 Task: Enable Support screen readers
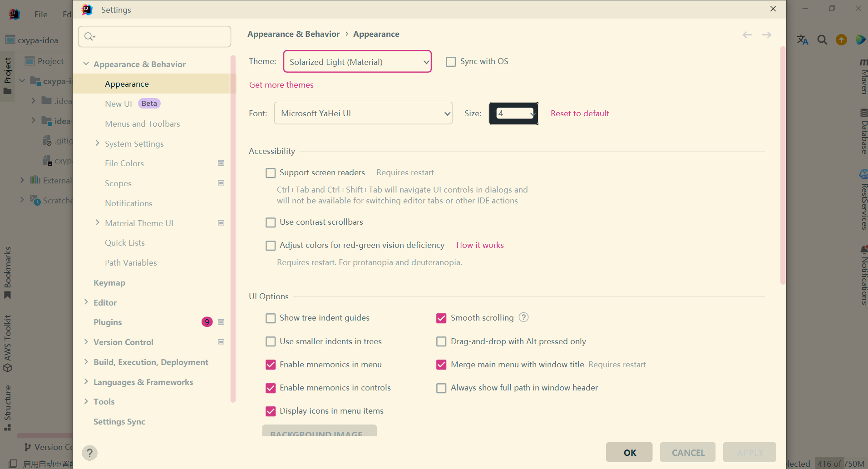[271, 173]
